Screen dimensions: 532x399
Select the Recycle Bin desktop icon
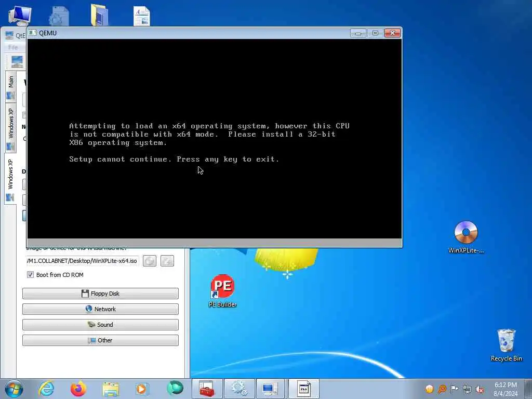coord(506,345)
